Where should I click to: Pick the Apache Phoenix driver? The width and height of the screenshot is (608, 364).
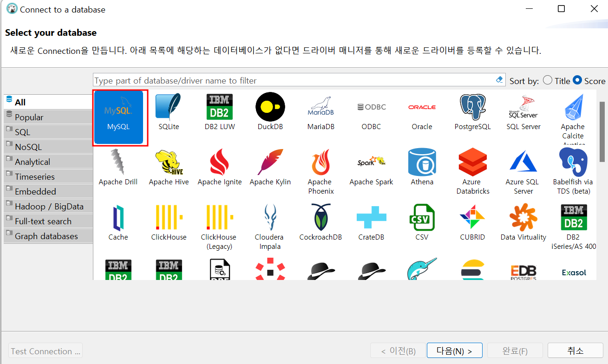320,172
